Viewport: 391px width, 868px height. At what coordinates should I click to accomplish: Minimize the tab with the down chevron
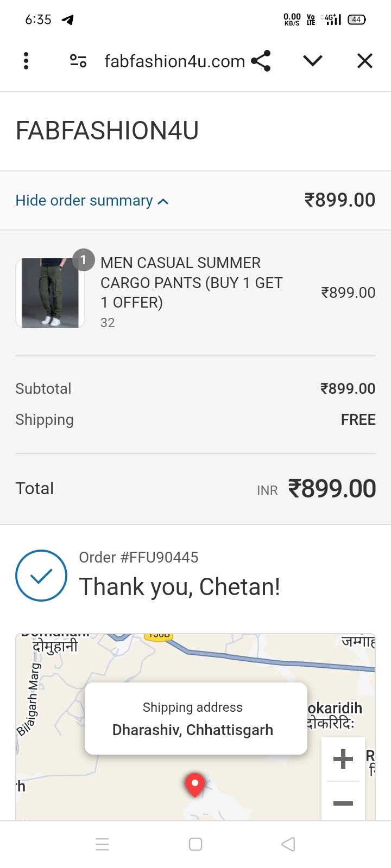pos(313,61)
